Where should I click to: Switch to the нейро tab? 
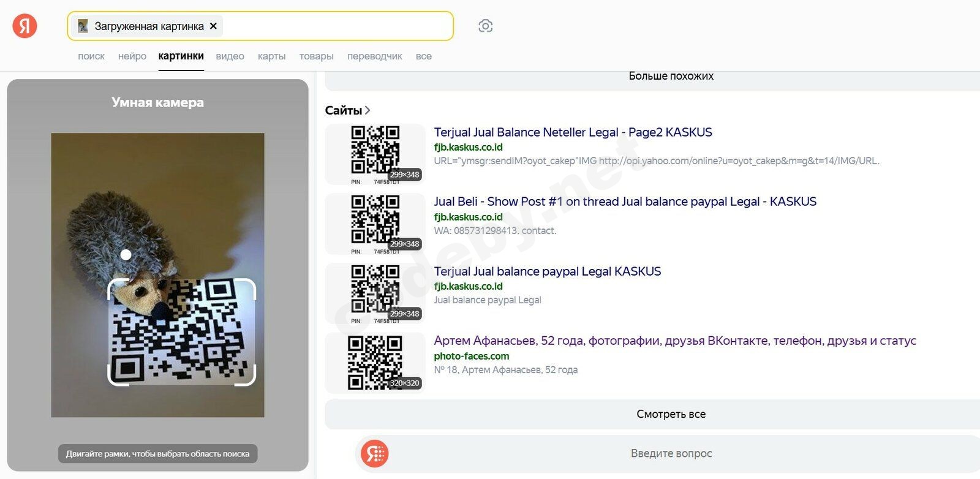click(x=132, y=56)
